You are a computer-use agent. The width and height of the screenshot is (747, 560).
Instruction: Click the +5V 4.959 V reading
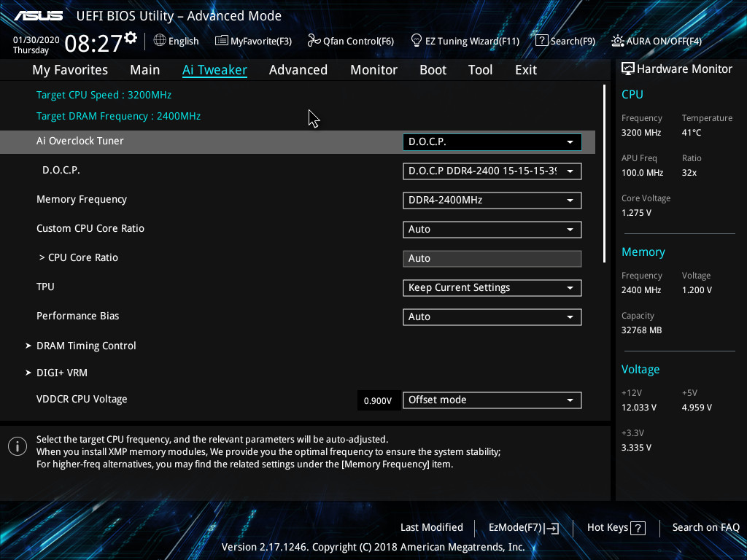pyautogui.click(x=697, y=407)
